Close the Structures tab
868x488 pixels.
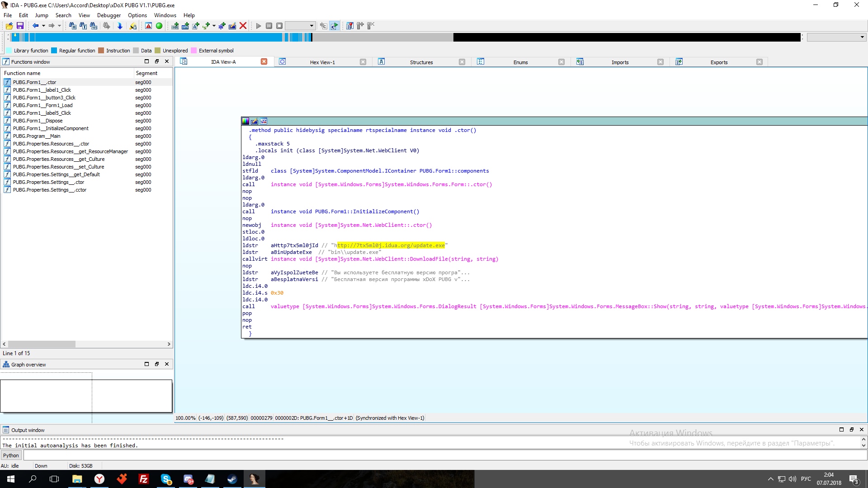point(462,62)
